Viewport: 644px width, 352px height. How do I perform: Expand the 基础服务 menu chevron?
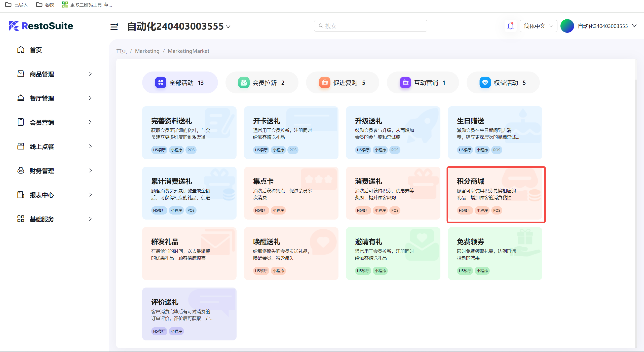pyautogui.click(x=90, y=219)
